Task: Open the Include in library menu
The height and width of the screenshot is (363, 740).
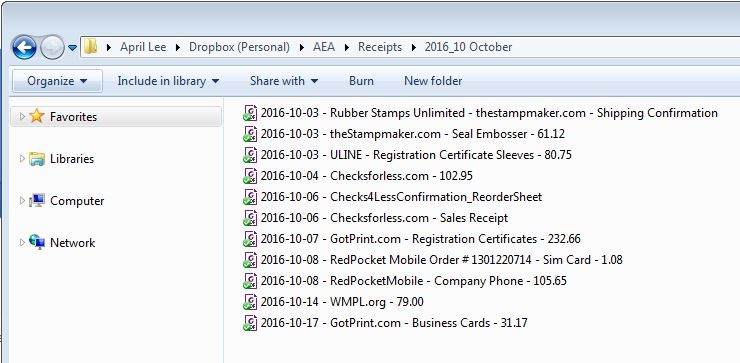Action: click(x=168, y=81)
